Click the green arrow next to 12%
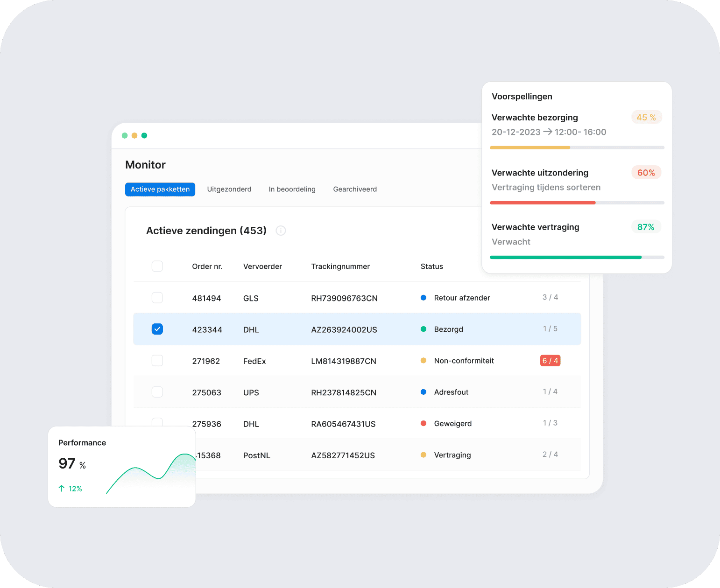The height and width of the screenshot is (588, 720). (62, 489)
